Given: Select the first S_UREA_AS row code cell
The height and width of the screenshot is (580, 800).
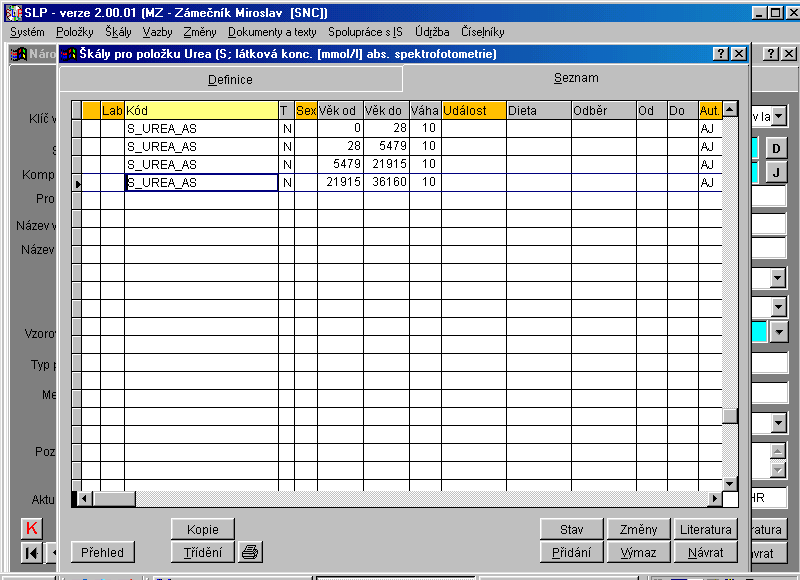Looking at the screenshot, I should (200, 129).
